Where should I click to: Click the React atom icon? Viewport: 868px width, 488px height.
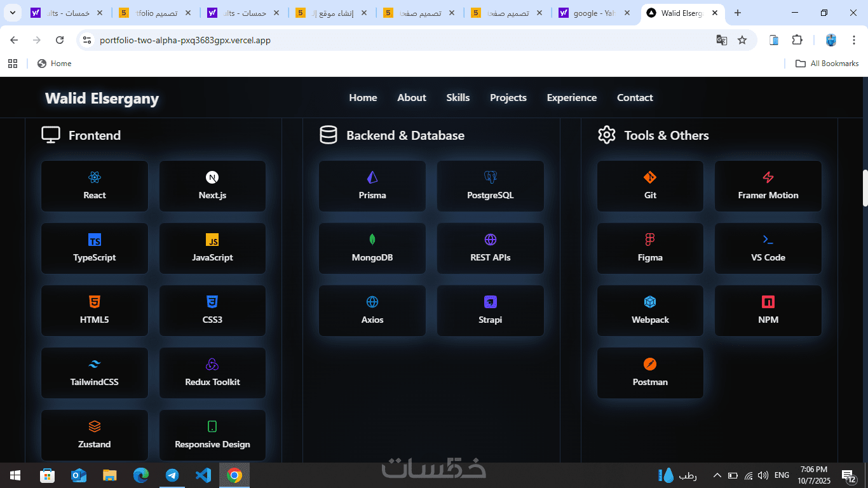click(x=95, y=177)
